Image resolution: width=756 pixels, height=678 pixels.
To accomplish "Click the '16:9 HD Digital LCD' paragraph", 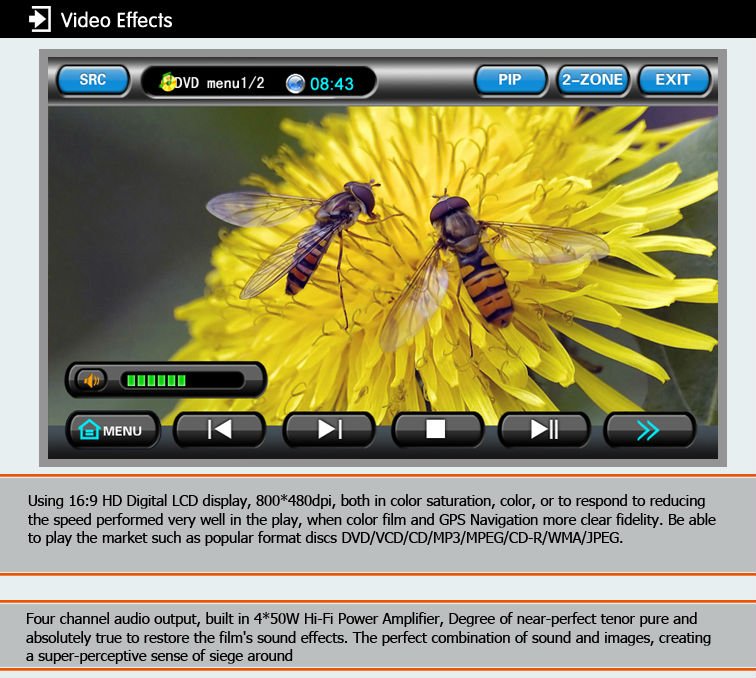I will (x=371, y=519).
